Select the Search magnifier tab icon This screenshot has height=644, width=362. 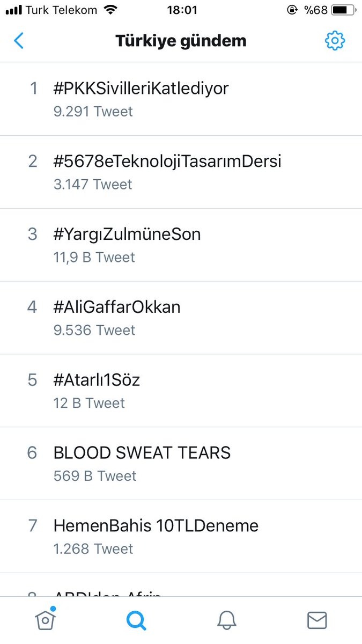tap(136, 620)
